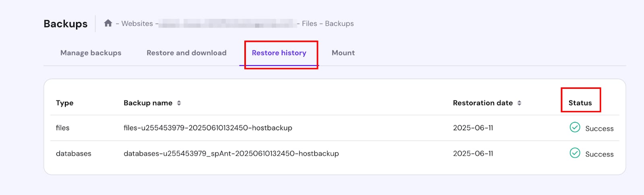
Task: Sort by Restoration date using the sort arrows
Action: (x=519, y=103)
